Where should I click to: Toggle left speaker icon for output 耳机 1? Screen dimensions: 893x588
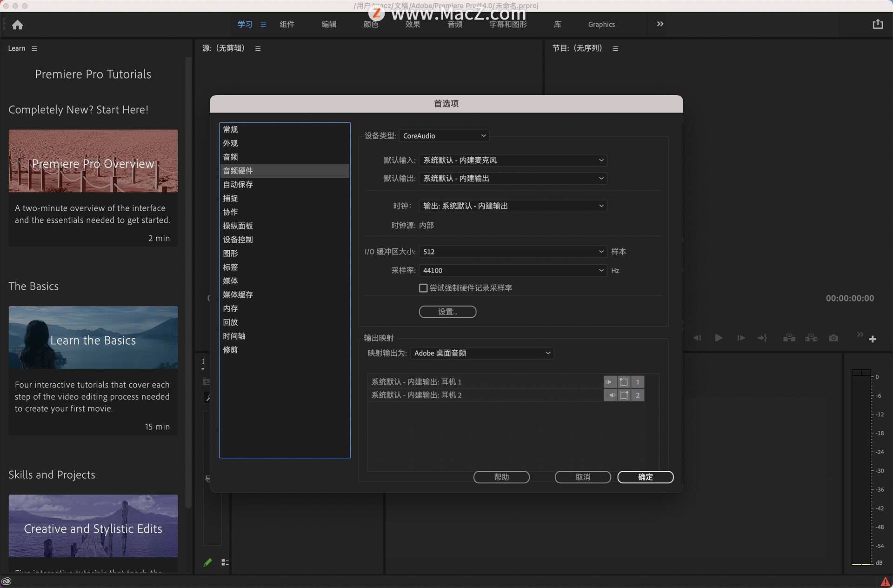(609, 382)
